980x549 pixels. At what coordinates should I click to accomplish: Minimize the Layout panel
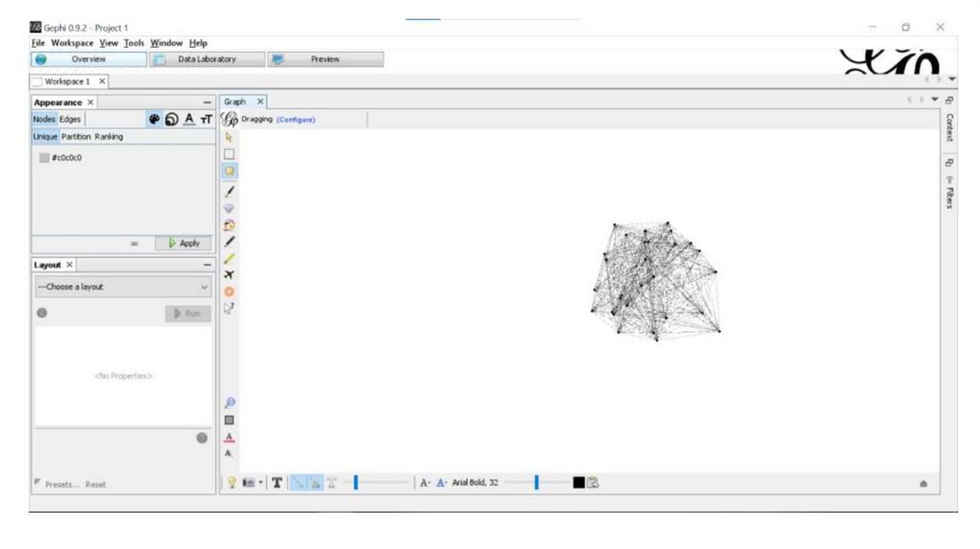point(207,265)
